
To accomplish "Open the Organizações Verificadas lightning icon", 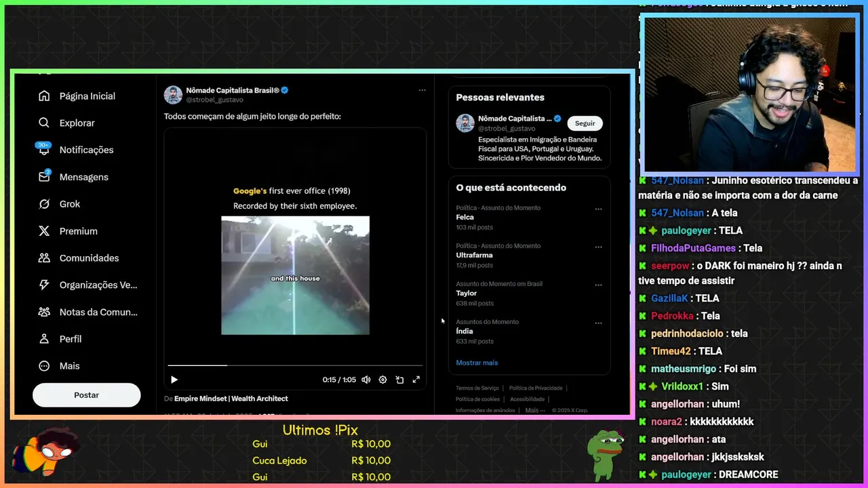I will tap(44, 285).
